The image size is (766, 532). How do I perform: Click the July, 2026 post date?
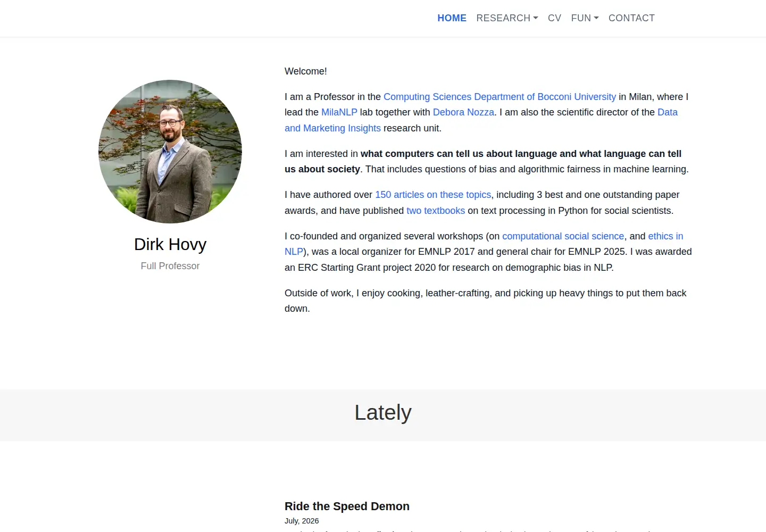click(x=302, y=521)
